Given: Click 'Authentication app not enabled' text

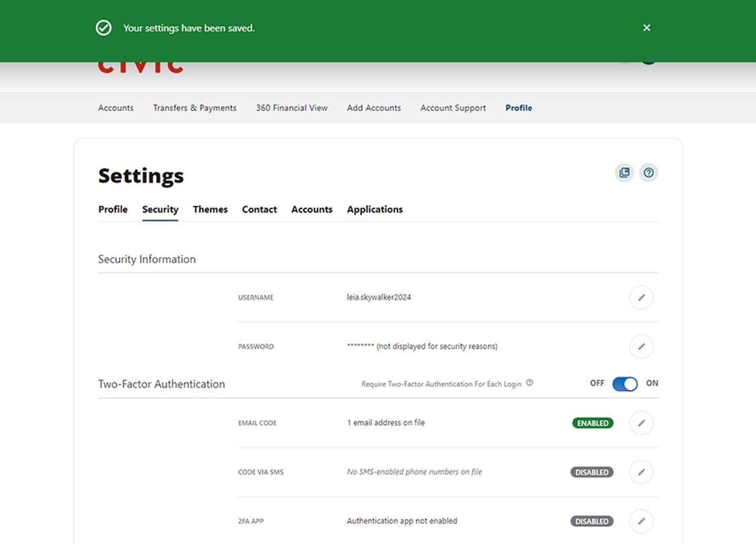Looking at the screenshot, I should (402, 521).
